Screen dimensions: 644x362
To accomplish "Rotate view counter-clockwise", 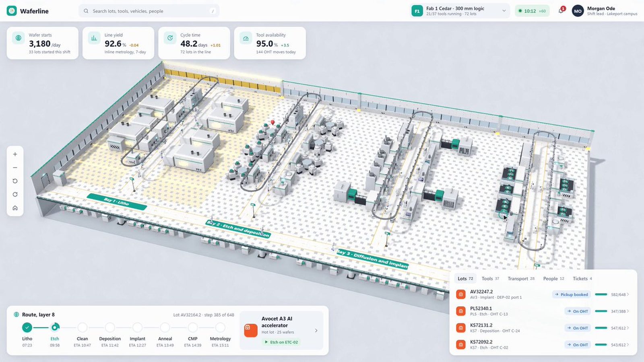I will pos(15,181).
